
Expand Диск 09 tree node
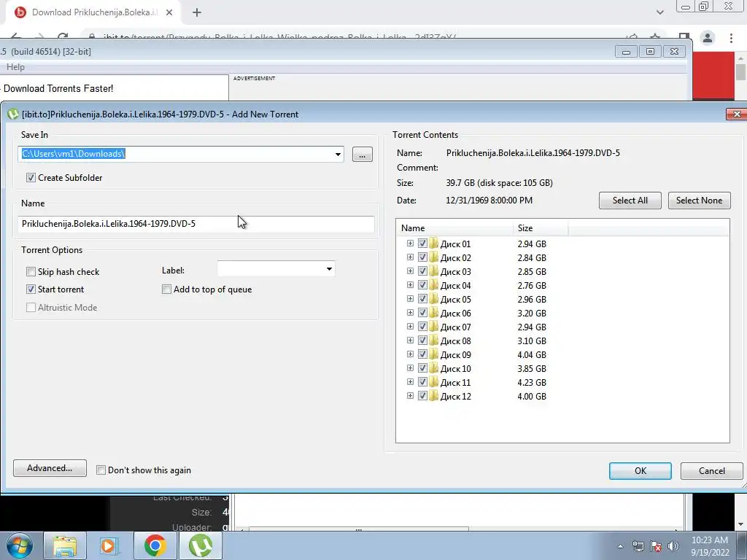(410, 354)
